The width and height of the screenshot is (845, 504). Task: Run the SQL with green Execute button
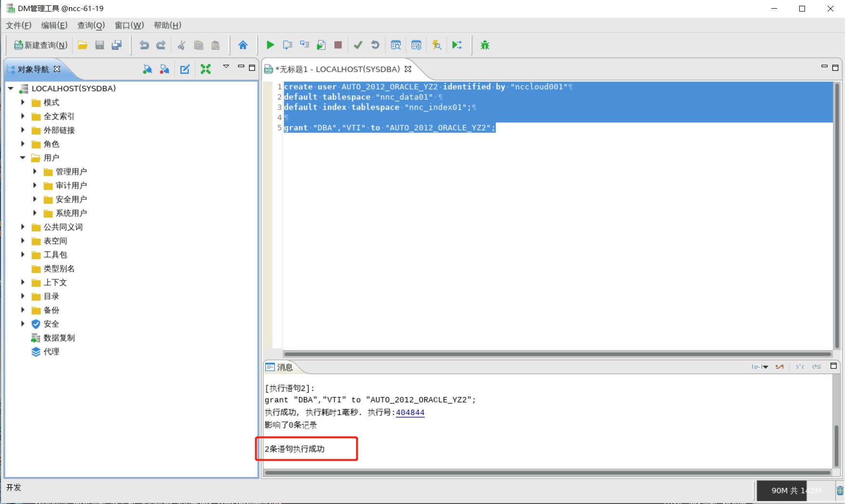(270, 45)
